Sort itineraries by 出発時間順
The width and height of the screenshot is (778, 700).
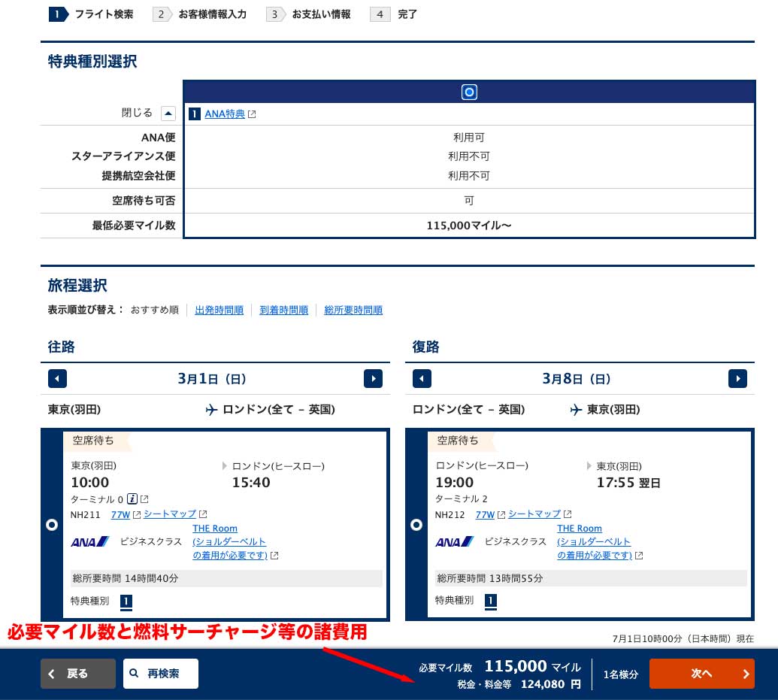[x=219, y=310]
